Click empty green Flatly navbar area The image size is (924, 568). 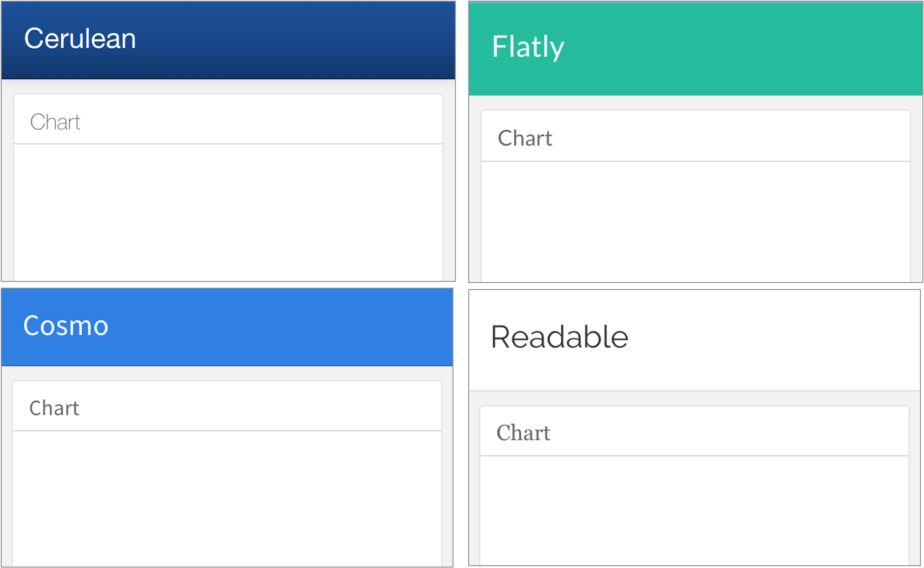click(733, 48)
